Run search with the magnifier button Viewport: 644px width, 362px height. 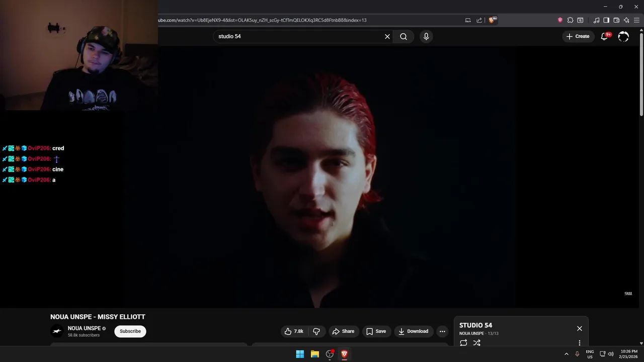point(404,36)
